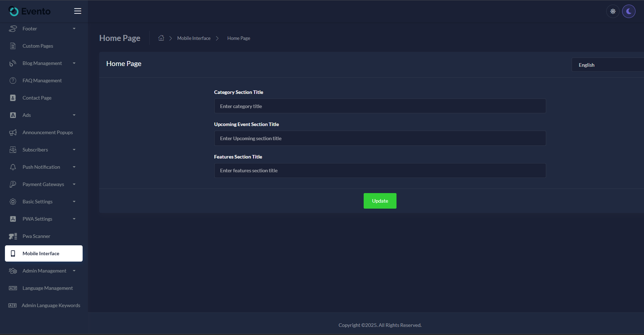Click the home icon in the breadcrumb

click(x=161, y=38)
